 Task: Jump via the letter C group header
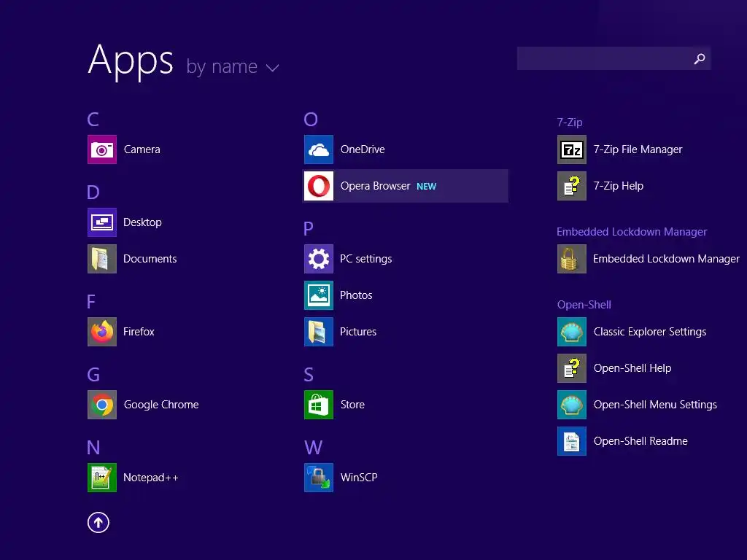pos(93,119)
